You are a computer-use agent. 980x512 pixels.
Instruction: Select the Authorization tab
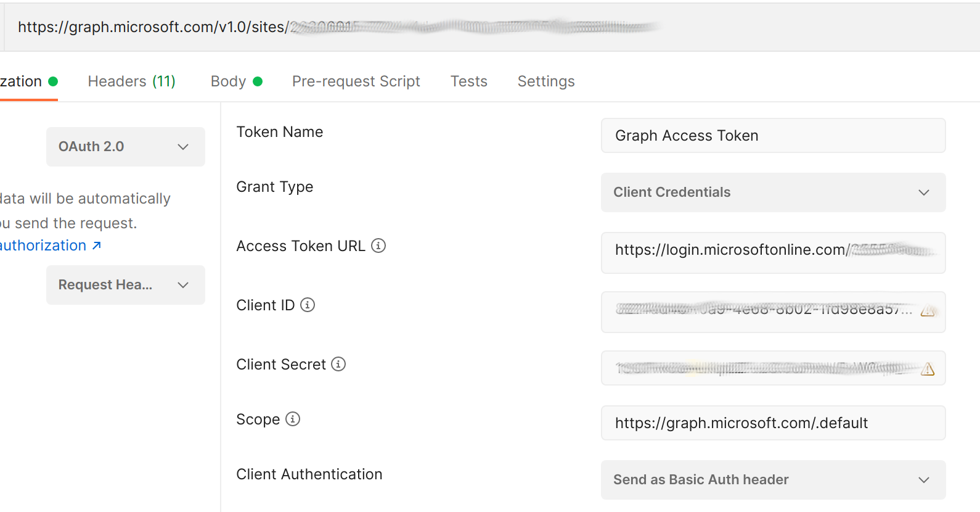[x=28, y=81]
